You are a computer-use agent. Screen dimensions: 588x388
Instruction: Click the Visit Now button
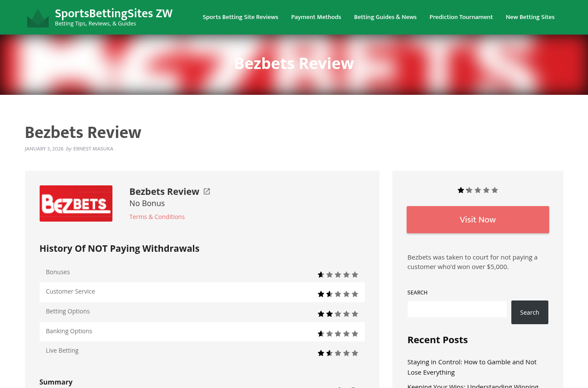tap(478, 219)
